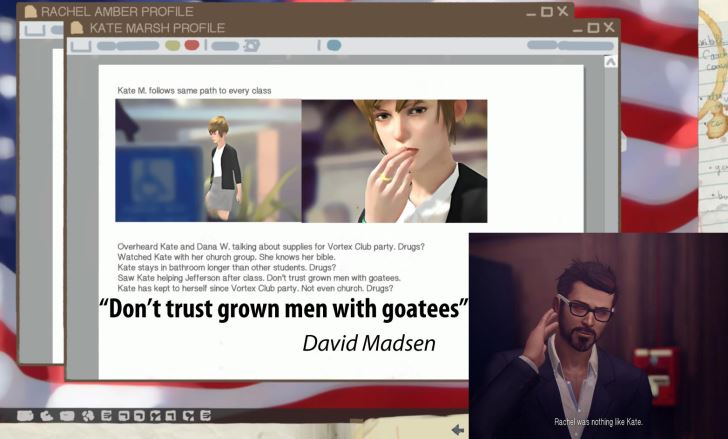
Task: Click the bracket-shaped icon in Kate Marsh toolbar
Action: point(81,45)
